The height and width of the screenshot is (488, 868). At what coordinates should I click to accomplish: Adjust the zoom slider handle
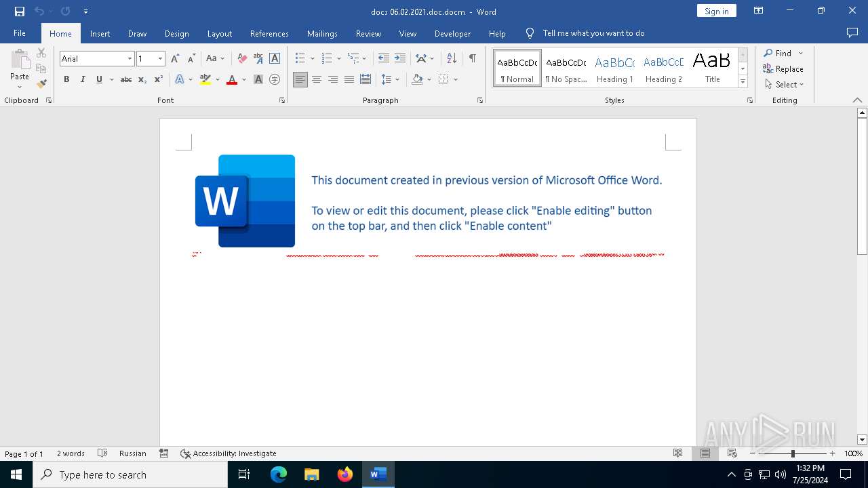(x=793, y=453)
